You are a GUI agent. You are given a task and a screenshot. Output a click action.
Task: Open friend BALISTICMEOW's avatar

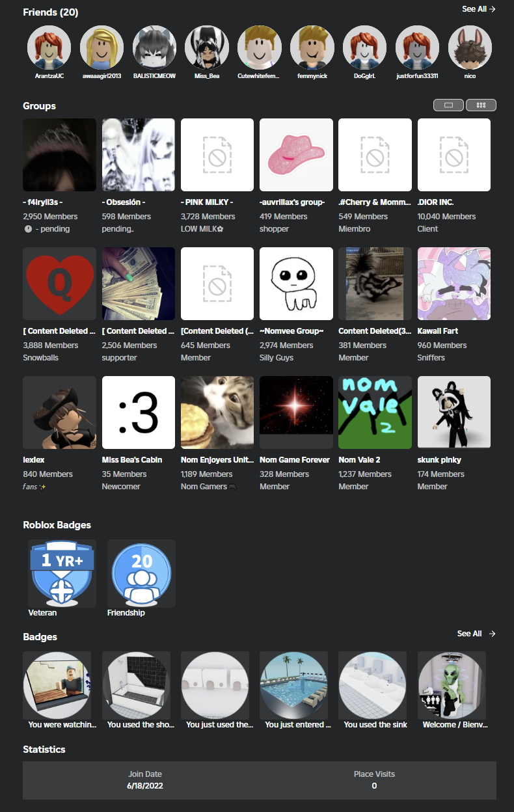(x=154, y=47)
